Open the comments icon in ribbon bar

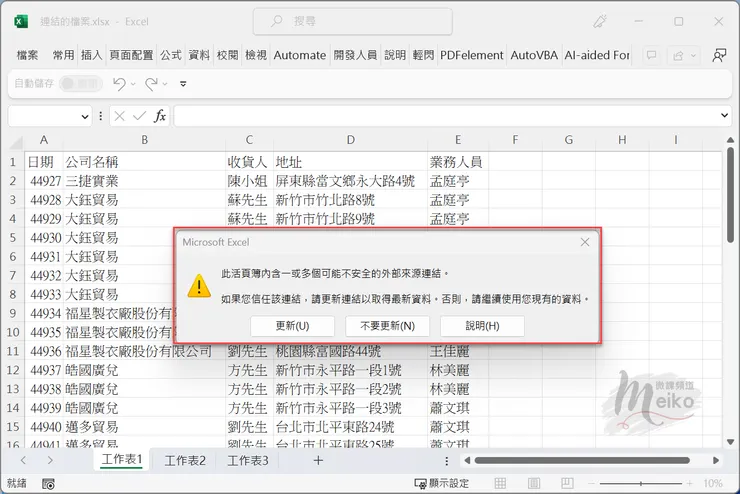coord(652,55)
